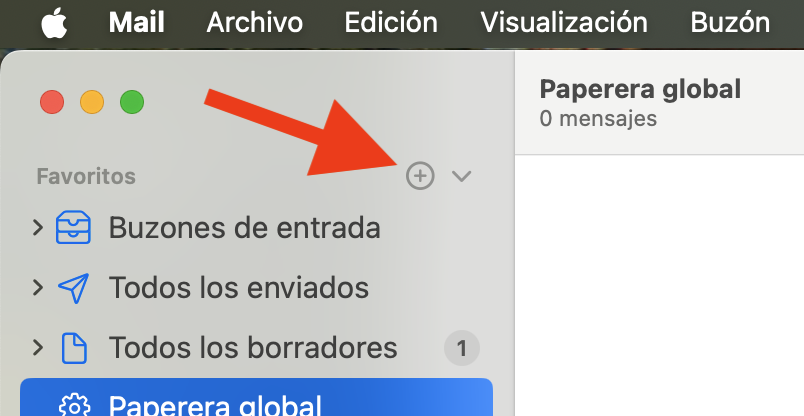Open the Archivo menu
804x416 pixels.
click(254, 23)
